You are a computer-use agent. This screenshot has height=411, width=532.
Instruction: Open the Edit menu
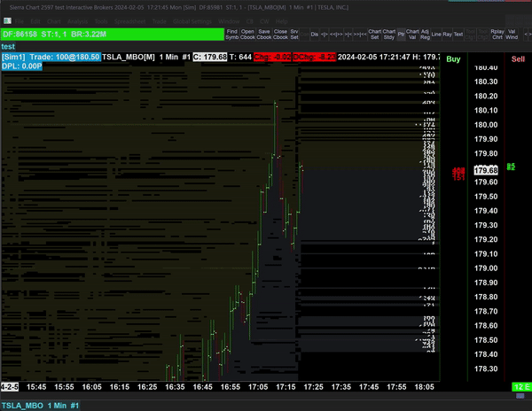[35, 21]
